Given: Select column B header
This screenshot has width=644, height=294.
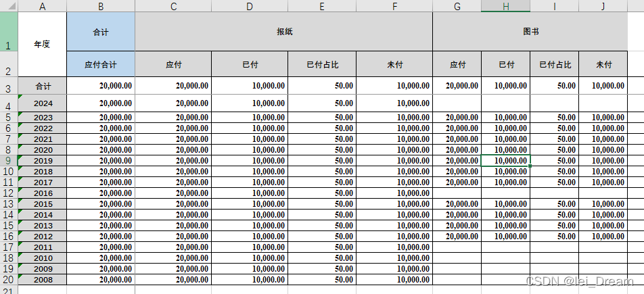Looking at the screenshot, I should (101, 6).
